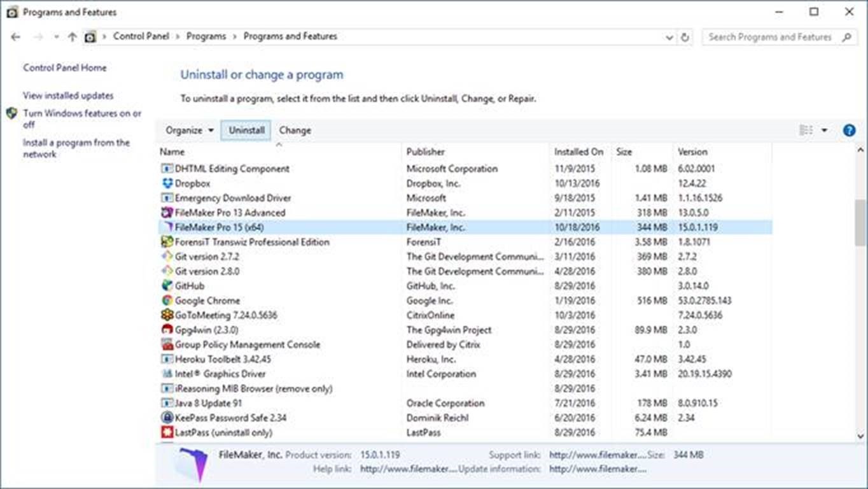
Task: Expand the chevron after Control Panel breadcrumb
Action: tap(178, 37)
